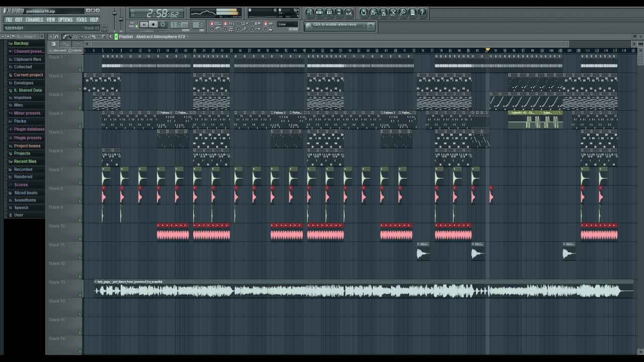Open the FILE menu

click(9, 20)
